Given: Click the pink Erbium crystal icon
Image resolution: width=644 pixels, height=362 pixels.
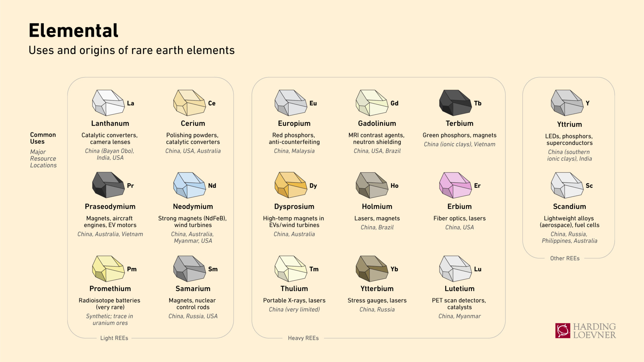Looking at the screenshot, I should 456,185.
